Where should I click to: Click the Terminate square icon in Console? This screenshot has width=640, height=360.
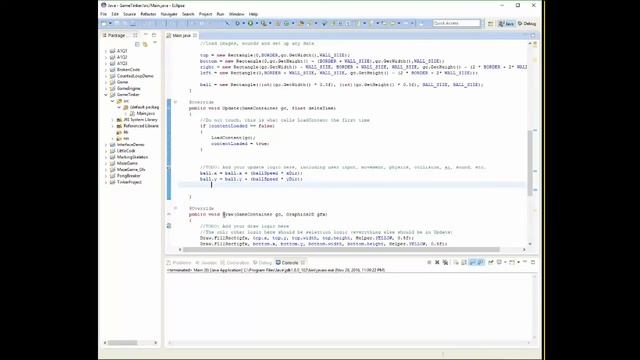[429, 262]
